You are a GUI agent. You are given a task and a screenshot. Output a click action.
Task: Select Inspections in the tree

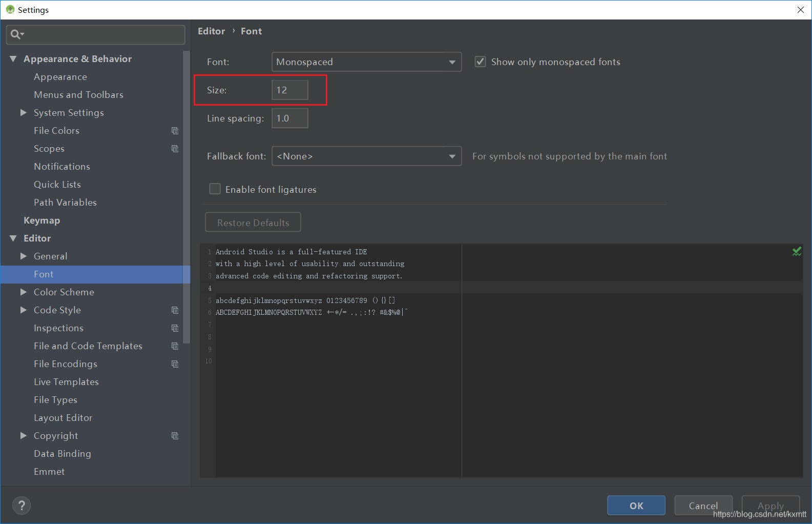click(58, 328)
